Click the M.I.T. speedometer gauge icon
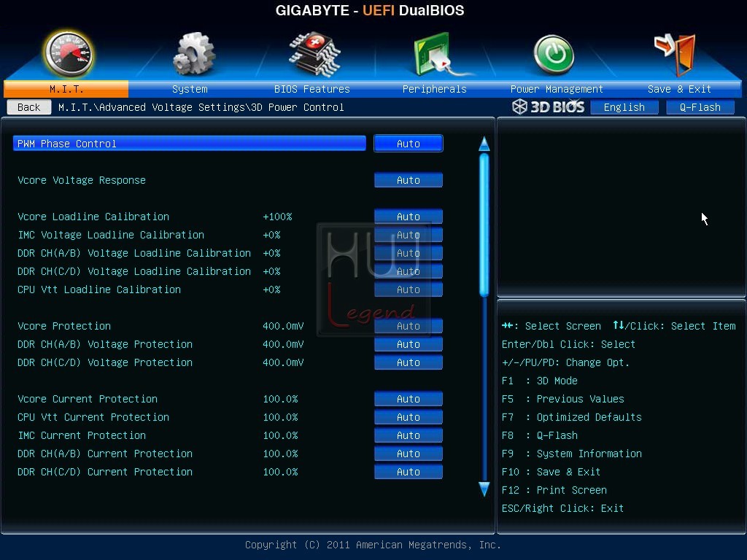 pos(68,54)
